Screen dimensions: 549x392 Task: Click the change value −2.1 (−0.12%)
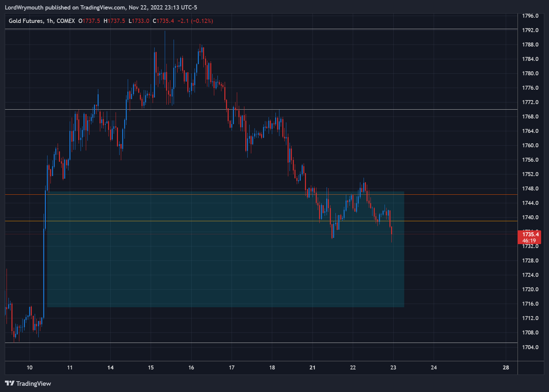pyautogui.click(x=195, y=21)
